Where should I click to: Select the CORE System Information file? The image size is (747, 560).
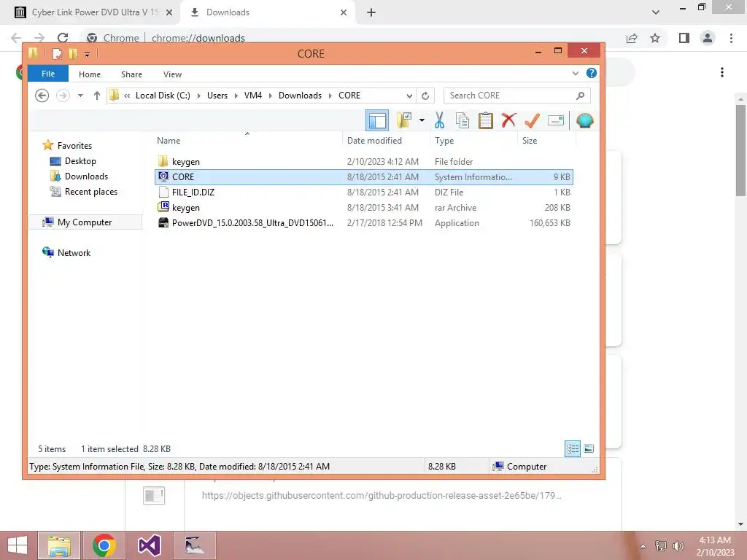click(364, 176)
